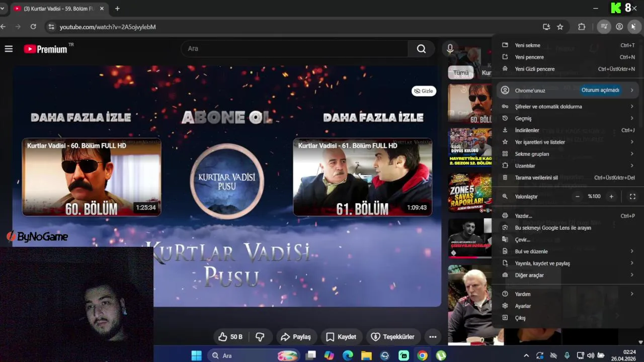Select Yeni sekme menu item
Image resolution: width=644 pixels, height=362 pixels.
pos(568,45)
